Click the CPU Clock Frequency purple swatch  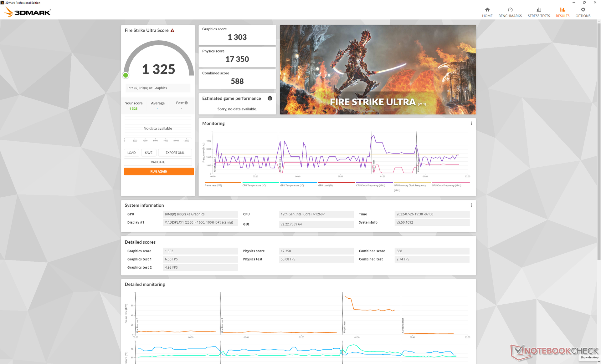374,182
